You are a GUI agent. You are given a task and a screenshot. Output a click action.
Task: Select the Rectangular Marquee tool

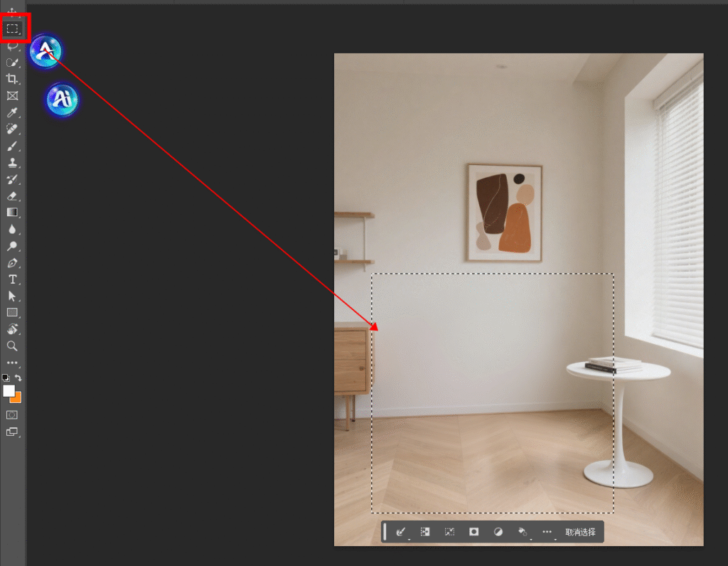(12, 28)
